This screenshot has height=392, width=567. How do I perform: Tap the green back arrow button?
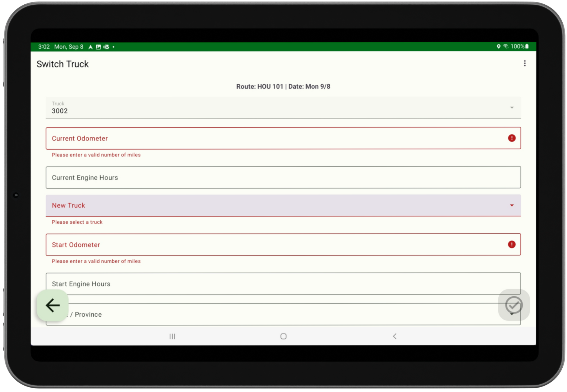coord(52,305)
